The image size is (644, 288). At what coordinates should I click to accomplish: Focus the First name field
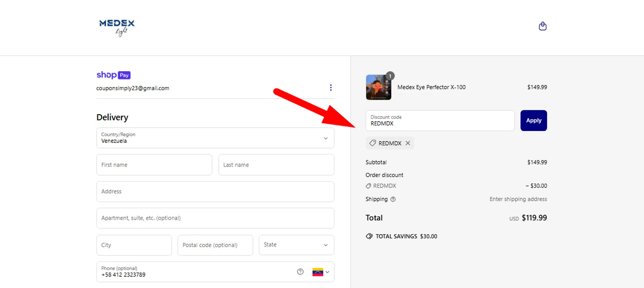point(154,165)
